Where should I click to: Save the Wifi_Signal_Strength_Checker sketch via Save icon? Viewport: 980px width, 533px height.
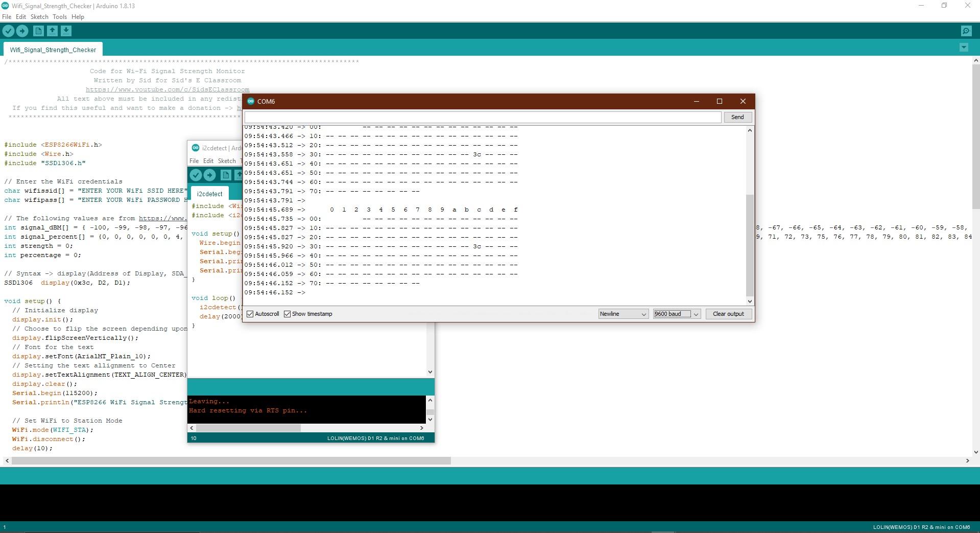[x=66, y=31]
